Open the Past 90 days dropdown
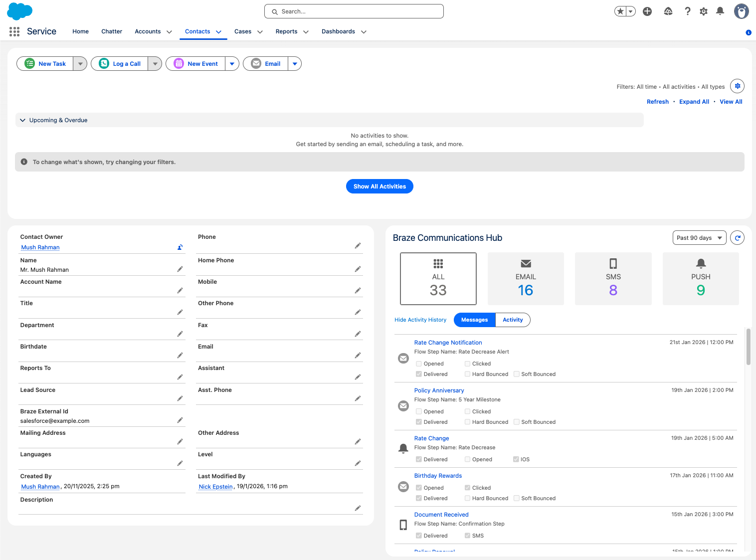 [699, 238]
